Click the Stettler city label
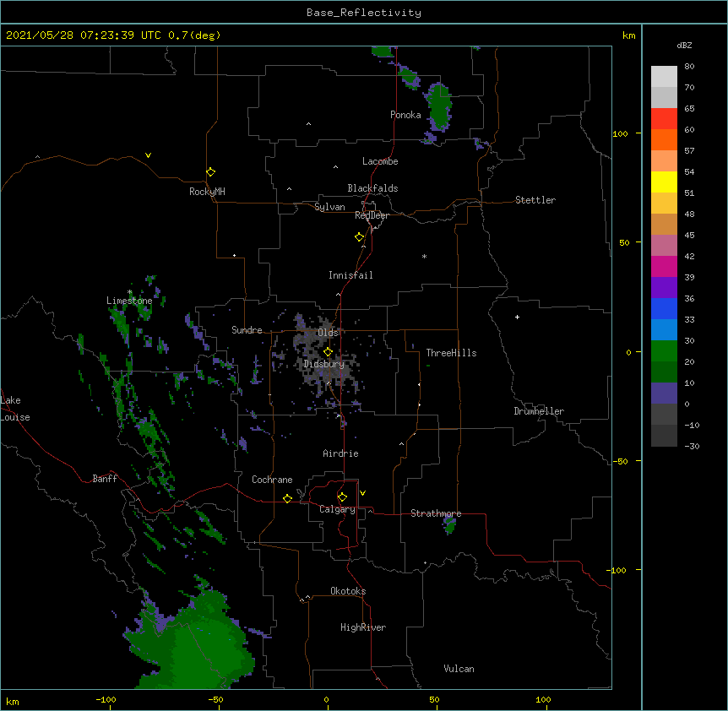Screen dimensions: 728x711 [x=535, y=200]
